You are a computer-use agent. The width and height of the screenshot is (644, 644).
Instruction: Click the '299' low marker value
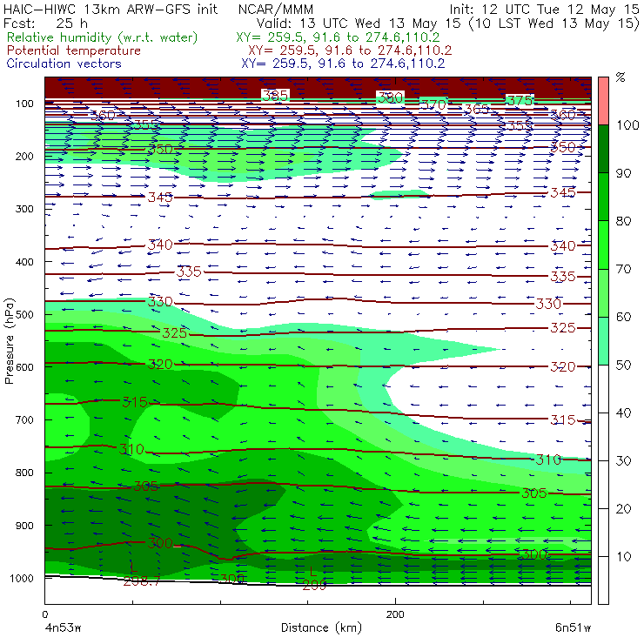tap(314, 586)
